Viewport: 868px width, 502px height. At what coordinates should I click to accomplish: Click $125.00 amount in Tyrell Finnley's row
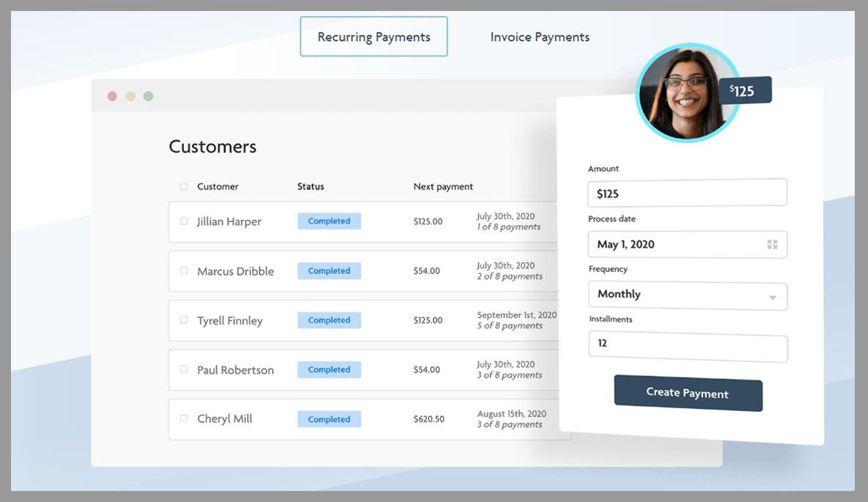click(x=428, y=320)
